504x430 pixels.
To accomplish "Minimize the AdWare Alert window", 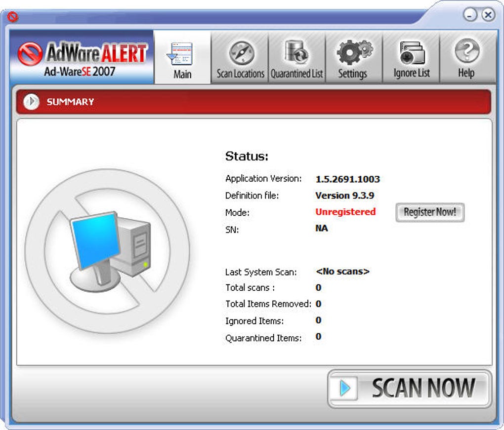I will click(470, 15).
